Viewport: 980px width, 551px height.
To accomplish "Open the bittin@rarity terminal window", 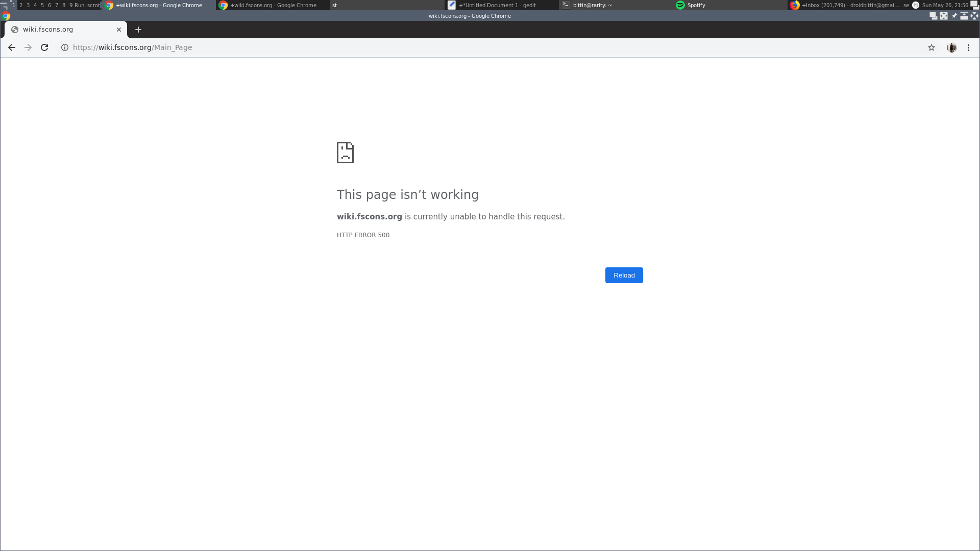I will [592, 5].
